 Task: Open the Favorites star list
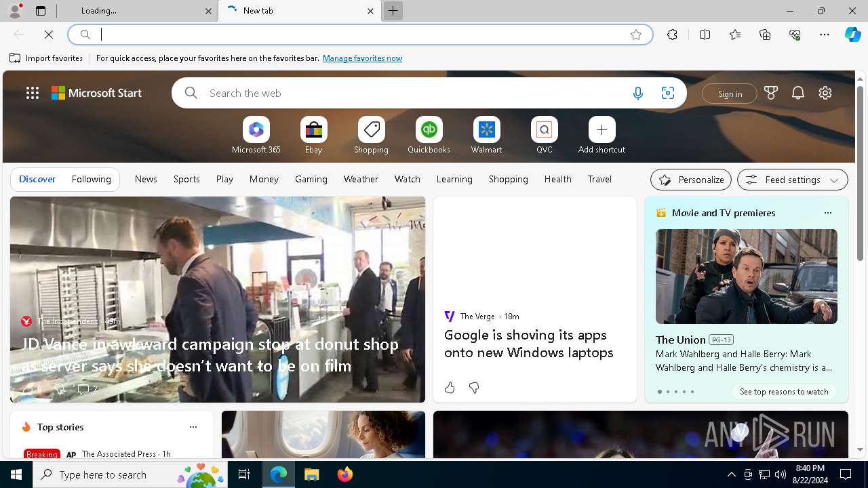(735, 35)
